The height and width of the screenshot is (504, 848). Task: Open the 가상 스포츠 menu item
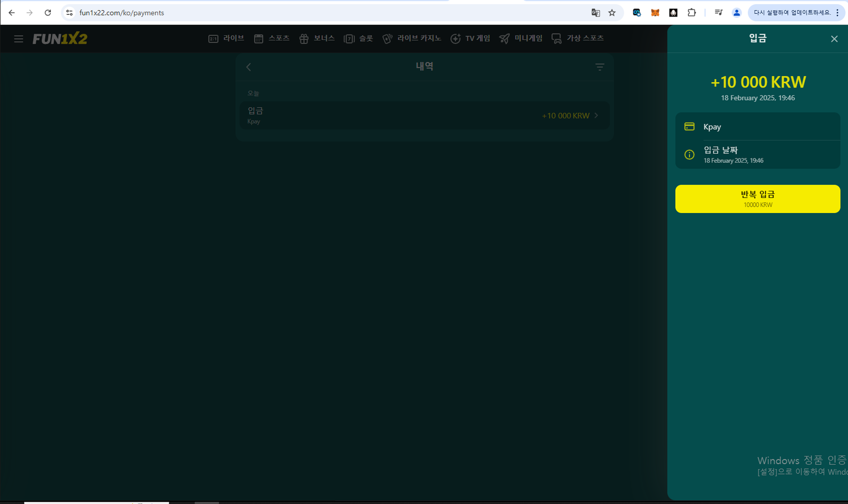[578, 39]
